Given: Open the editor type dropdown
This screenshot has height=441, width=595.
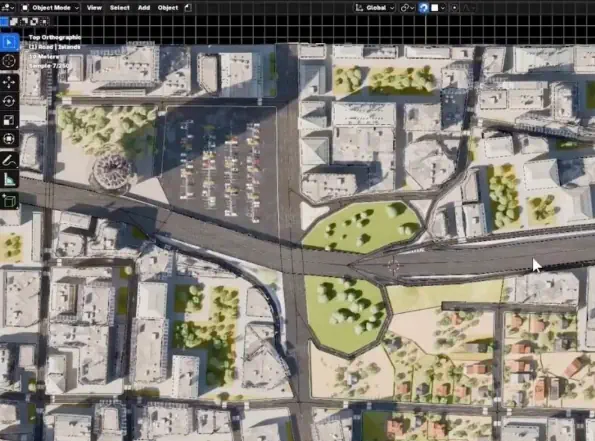Looking at the screenshot, I should (8, 8).
